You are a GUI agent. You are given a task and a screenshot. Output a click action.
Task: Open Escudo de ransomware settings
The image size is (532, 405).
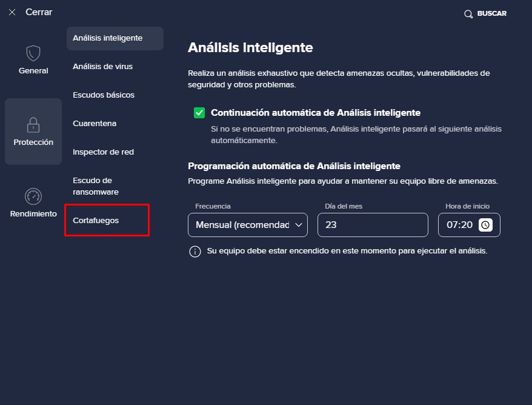[x=96, y=186]
